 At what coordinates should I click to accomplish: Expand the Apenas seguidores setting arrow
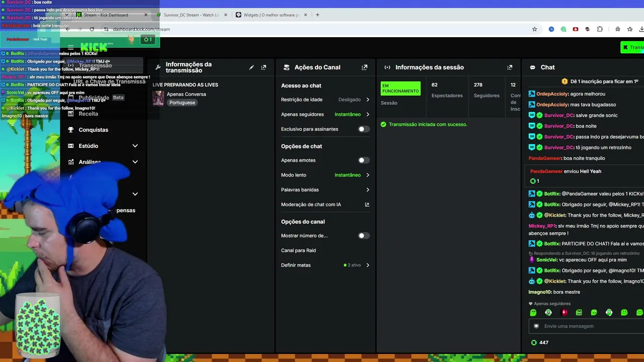(368, 115)
